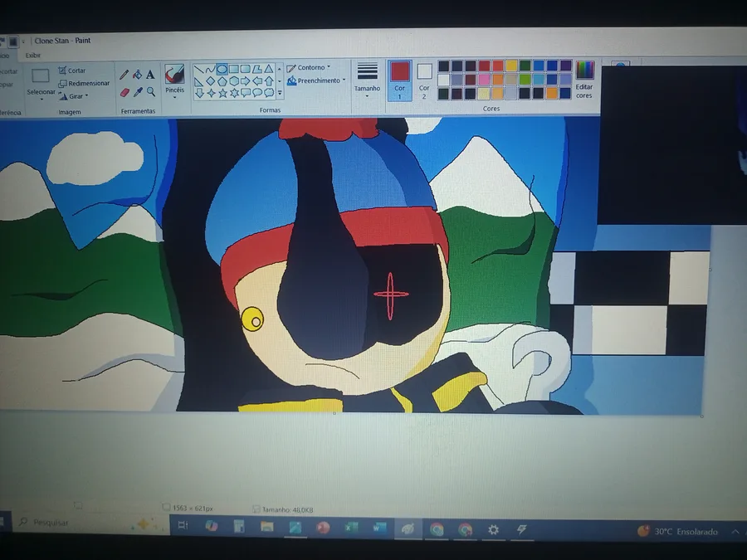Choose the Five-point star shape
The width and height of the screenshot is (747, 560).
click(223, 93)
